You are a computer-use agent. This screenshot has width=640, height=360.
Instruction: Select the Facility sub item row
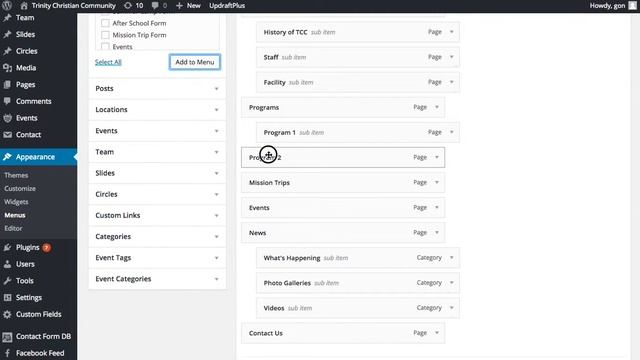click(358, 82)
